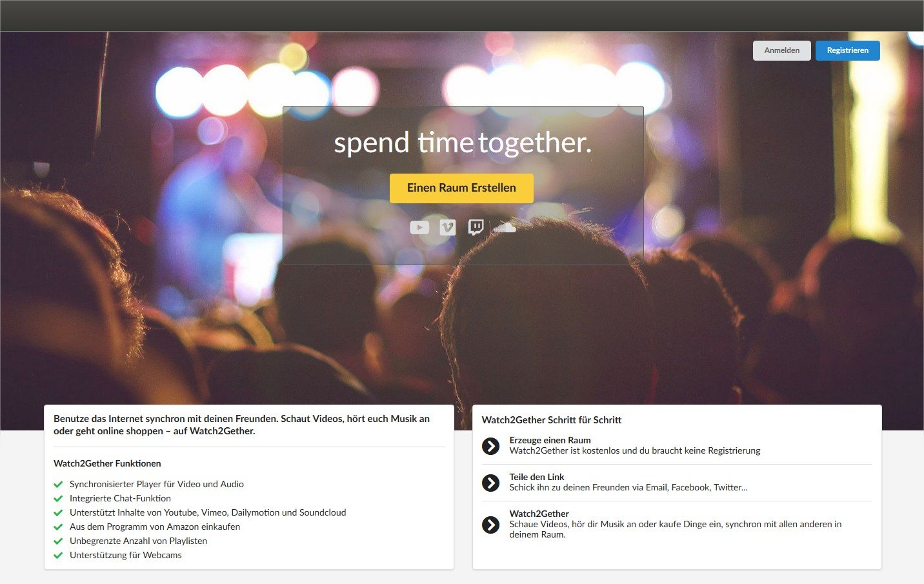
Task: Select the Teile den Link step heading
Action: click(x=537, y=477)
